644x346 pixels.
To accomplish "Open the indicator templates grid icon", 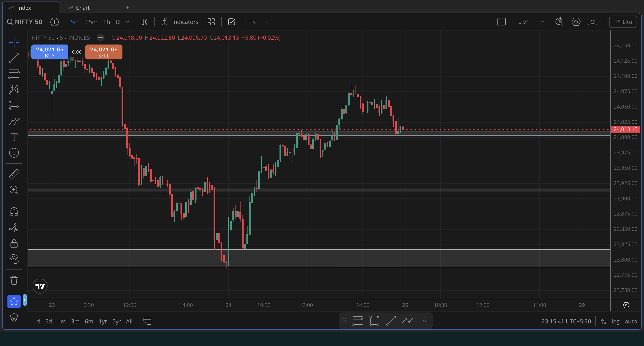I will click(211, 22).
